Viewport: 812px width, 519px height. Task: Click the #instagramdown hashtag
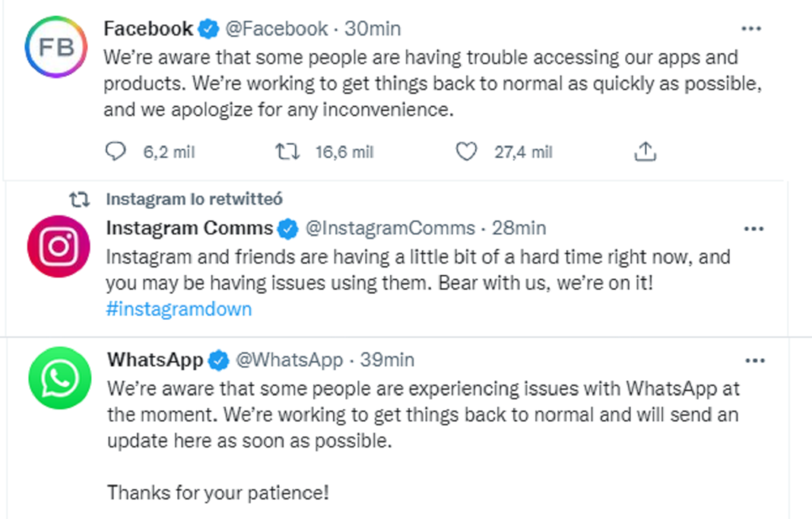coord(178,309)
